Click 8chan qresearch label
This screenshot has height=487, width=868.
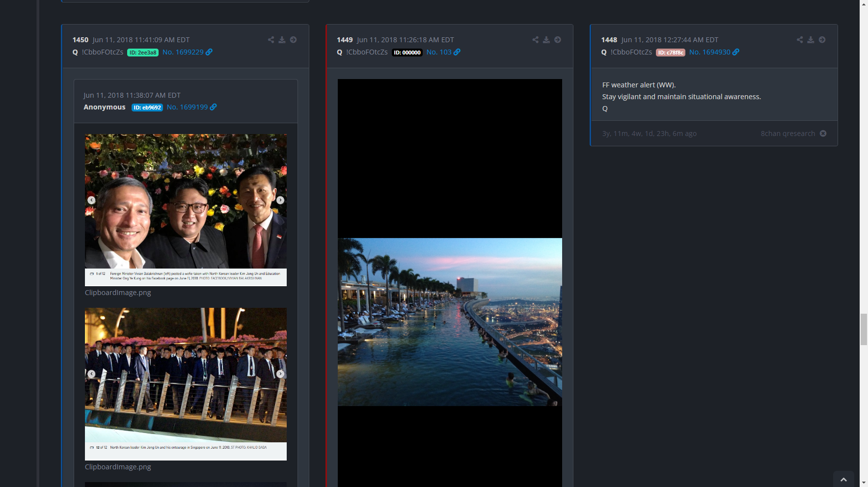coord(788,134)
